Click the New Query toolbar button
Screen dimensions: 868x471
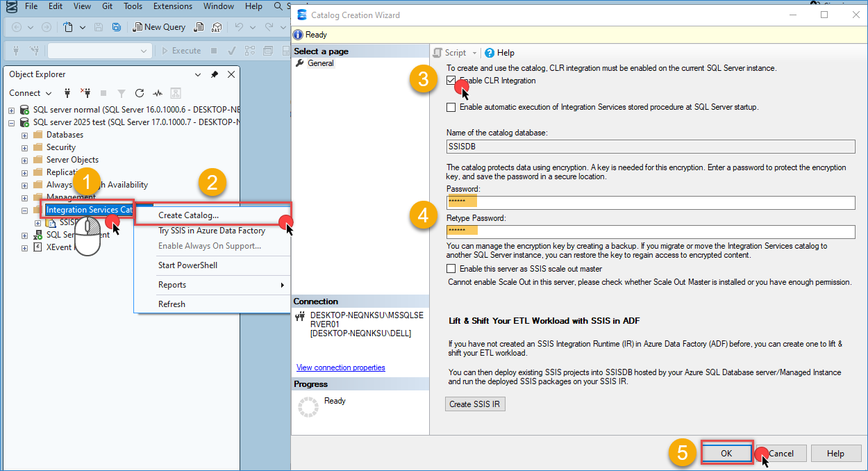coord(159,27)
